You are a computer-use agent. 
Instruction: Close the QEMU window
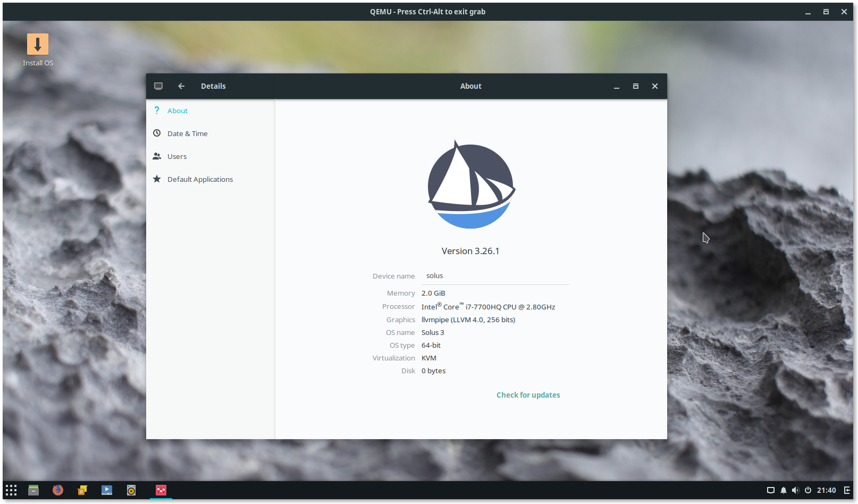(x=844, y=12)
